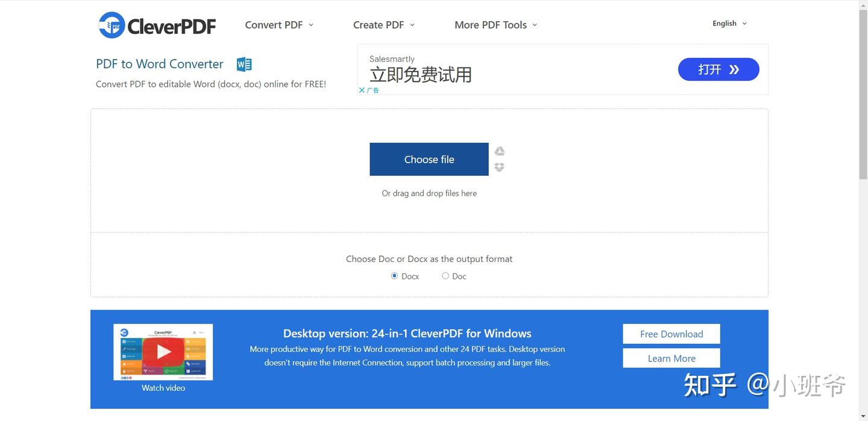Viewport: 868px width, 421px height.
Task: Select Doc output format
Action: pos(445,276)
